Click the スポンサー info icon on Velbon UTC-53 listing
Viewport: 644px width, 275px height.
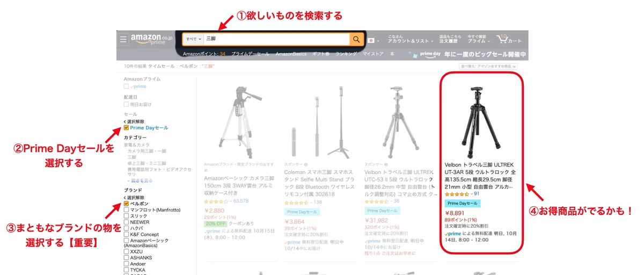click(x=386, y=164)
